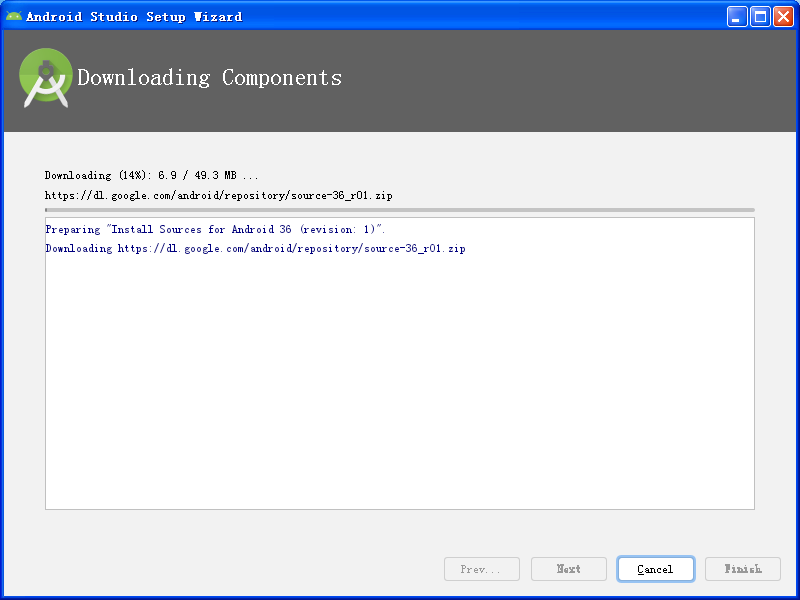800x600 pixels.
Task: Click the Android robot title bar icon
Action: pos(14,16)
